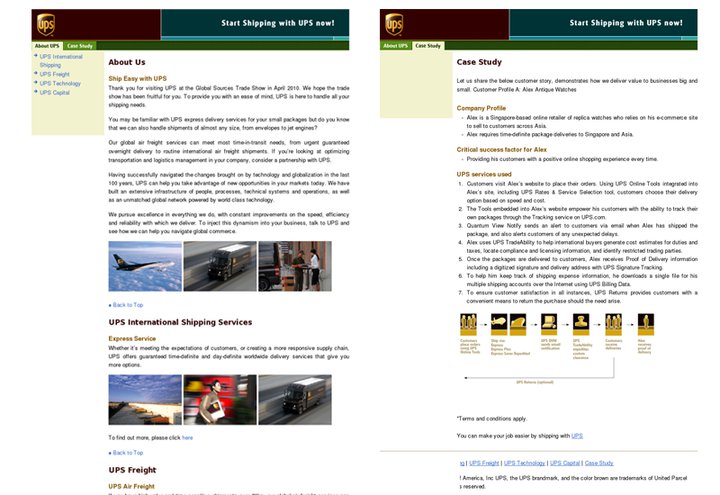Click the Case Study page heading
The width and height of the screenshot is (720, 495).
tap(479, 62)
